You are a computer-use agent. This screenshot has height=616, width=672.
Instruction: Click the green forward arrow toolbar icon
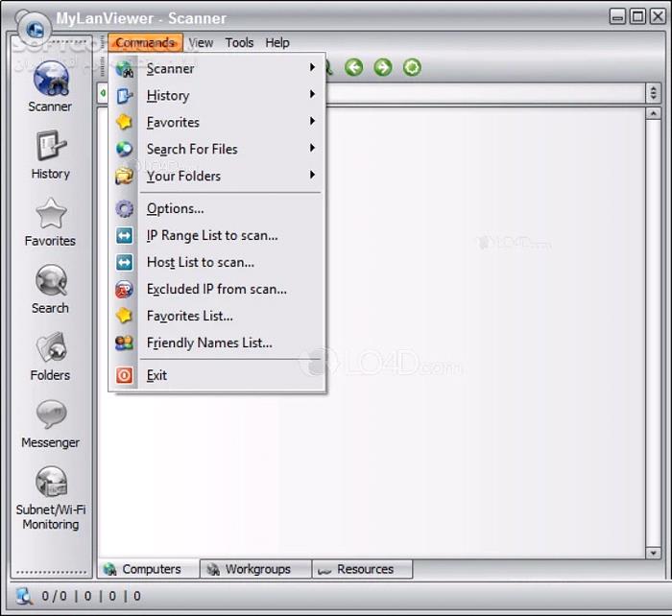(x=383, y=67)
